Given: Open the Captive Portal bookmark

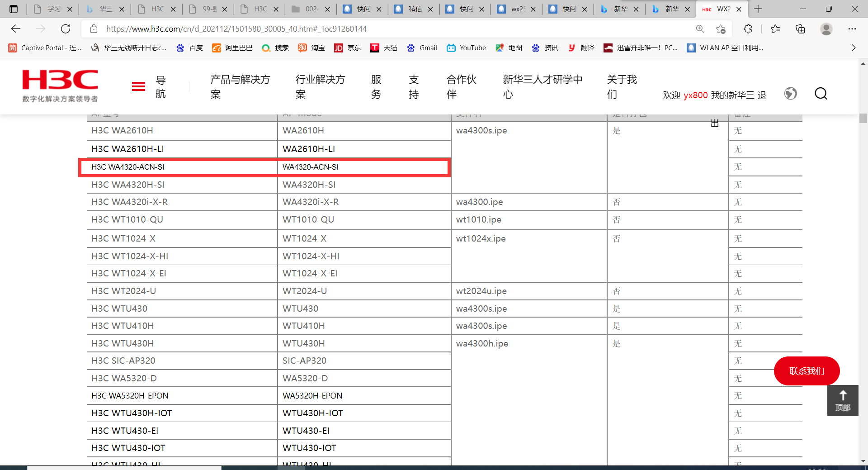Looking at the screenshot, I should click(x=45, y=48).
